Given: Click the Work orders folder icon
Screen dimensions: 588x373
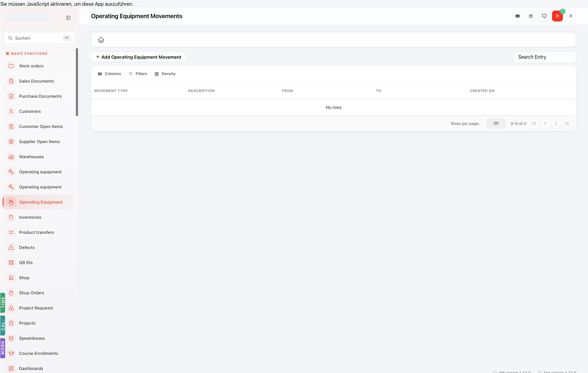Looking at the screenshot, I should coord(11,66).
